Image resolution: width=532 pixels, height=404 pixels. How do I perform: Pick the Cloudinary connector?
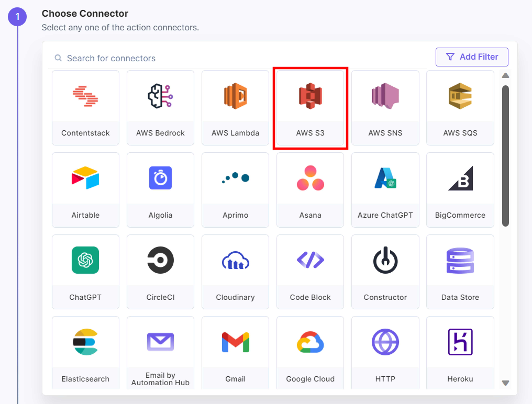click(x=235, y=272)
